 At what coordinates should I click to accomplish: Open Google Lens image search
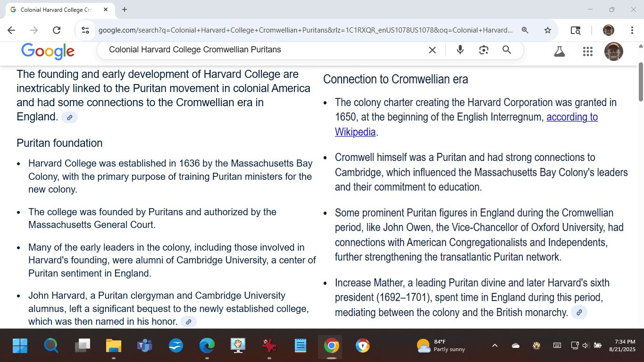tap(484, 50)
